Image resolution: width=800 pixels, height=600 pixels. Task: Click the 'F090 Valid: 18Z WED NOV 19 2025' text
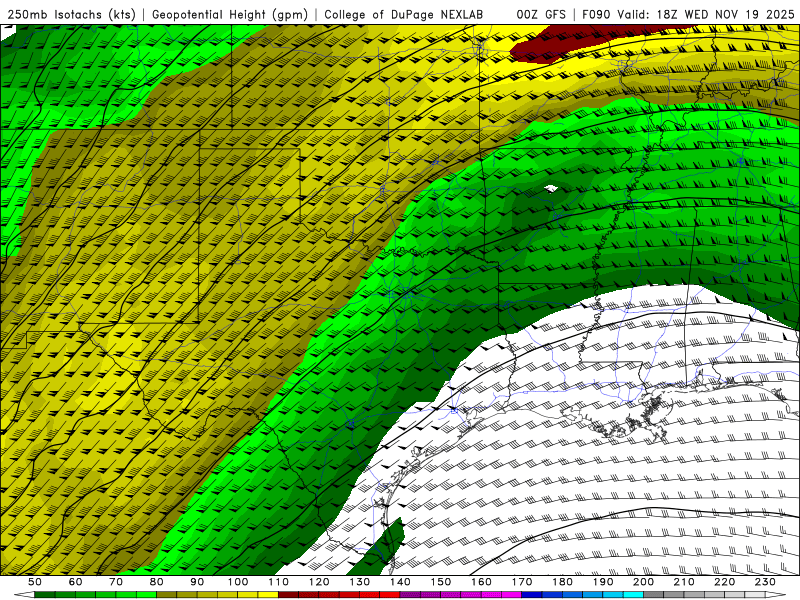click(688, 14)
